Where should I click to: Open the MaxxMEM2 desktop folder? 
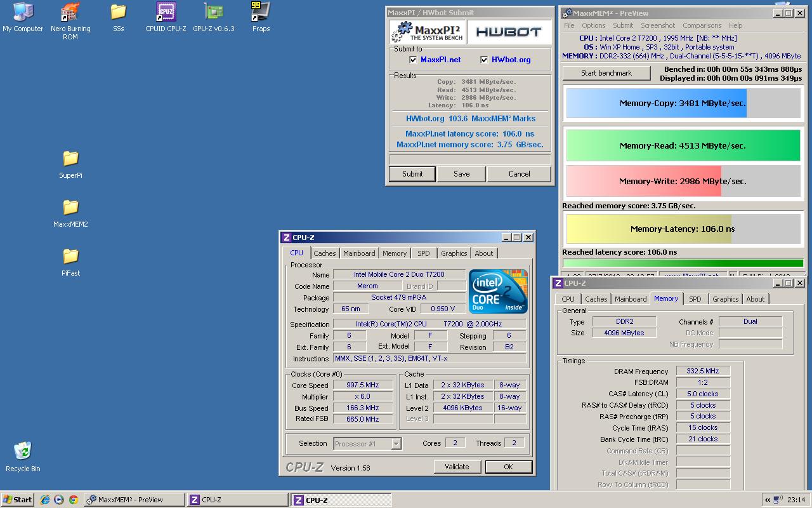tap(70, 213)
